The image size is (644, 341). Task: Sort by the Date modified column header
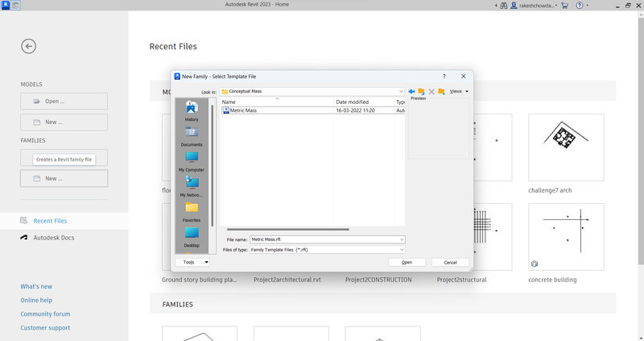click(x=365, y=102)
